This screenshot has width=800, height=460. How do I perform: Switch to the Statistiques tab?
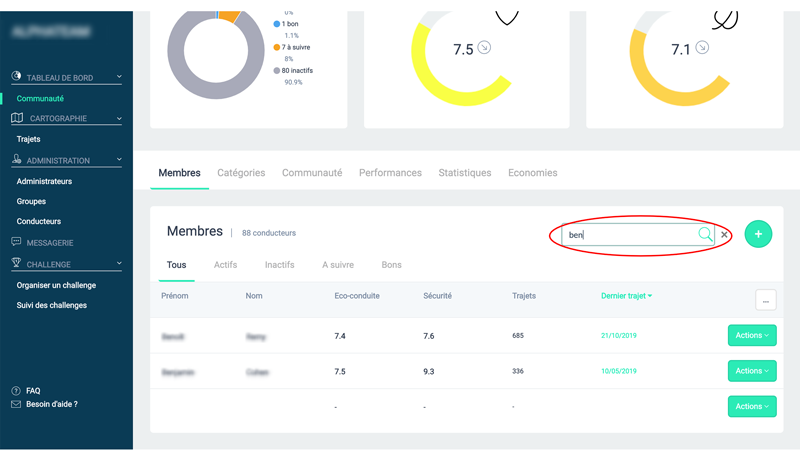pos(465,173)
